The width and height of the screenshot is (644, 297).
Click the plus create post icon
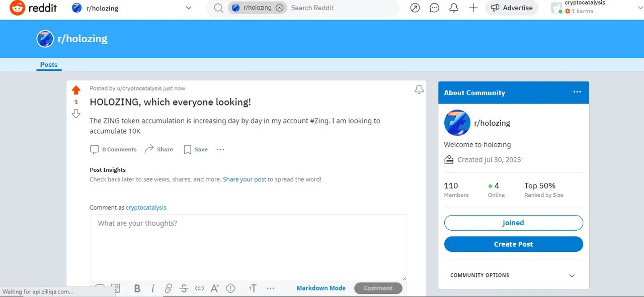click(473, 8)
